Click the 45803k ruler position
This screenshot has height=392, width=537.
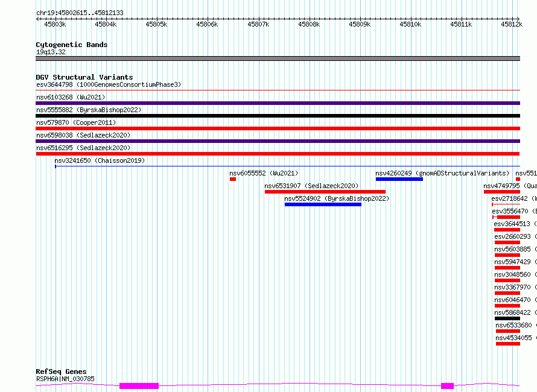55,24
